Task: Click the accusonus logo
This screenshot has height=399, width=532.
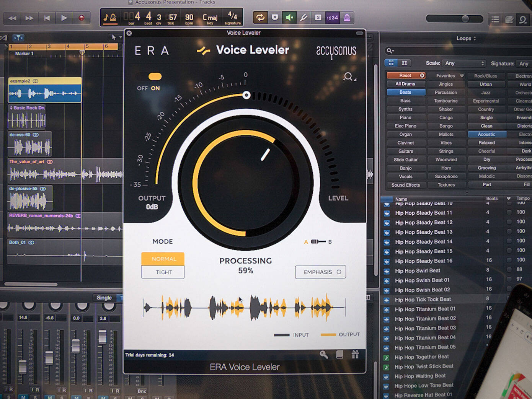Action: (x=336, y=52)
